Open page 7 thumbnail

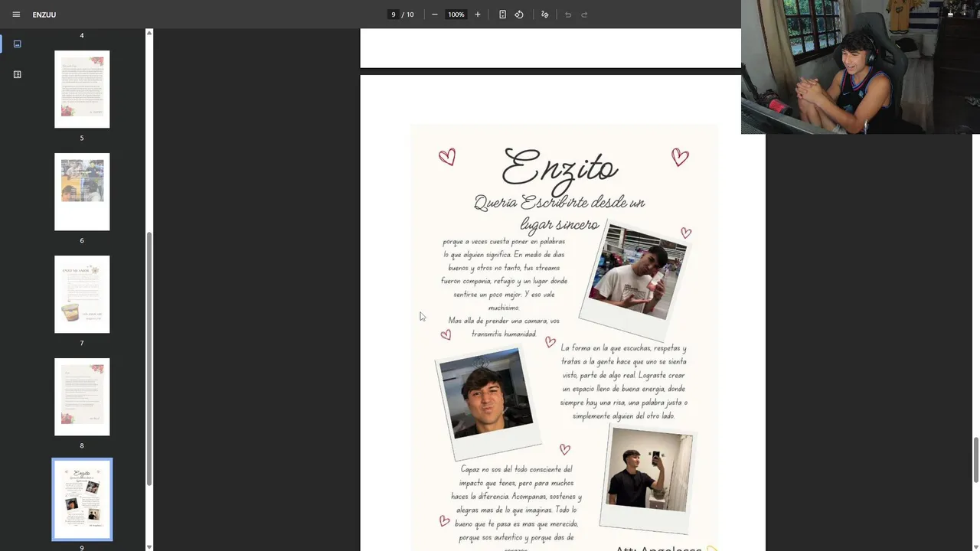(82, 294)
